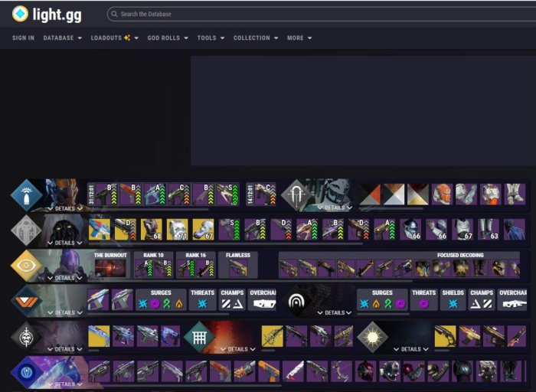The height and width of the screenshot is (392, 536).
Task: Click the teal grid emblem icon
Action: [x=199, y=336]
